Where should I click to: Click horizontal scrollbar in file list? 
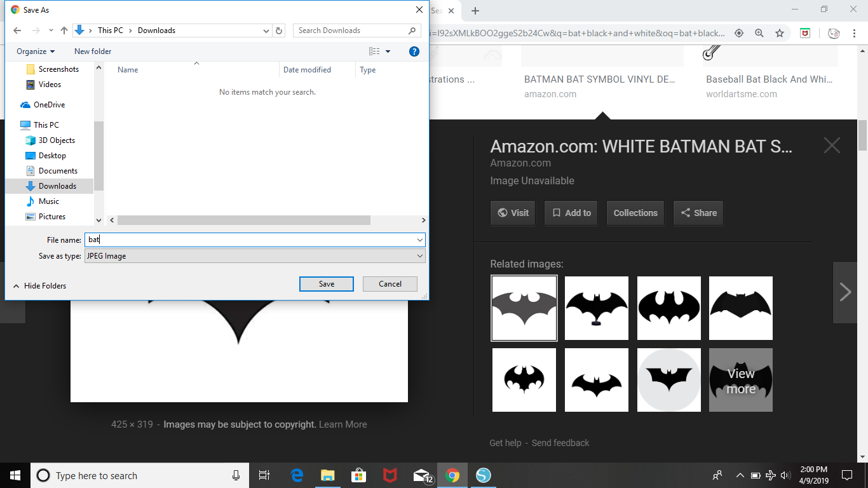[243, 220]
